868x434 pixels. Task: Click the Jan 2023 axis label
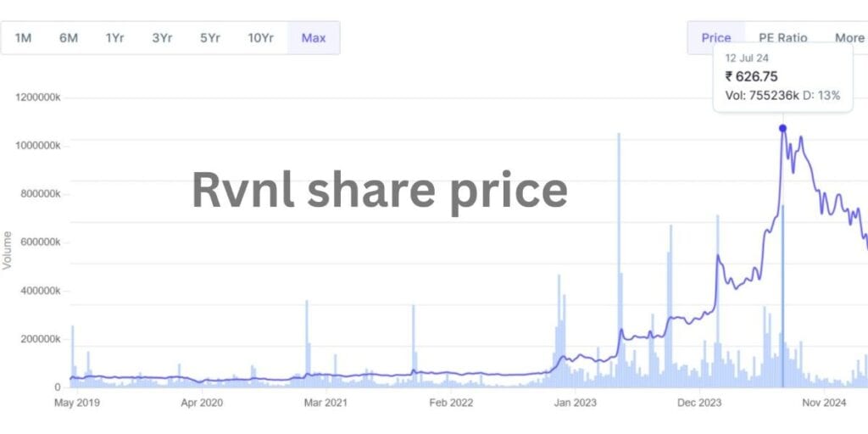pos(573,403)
